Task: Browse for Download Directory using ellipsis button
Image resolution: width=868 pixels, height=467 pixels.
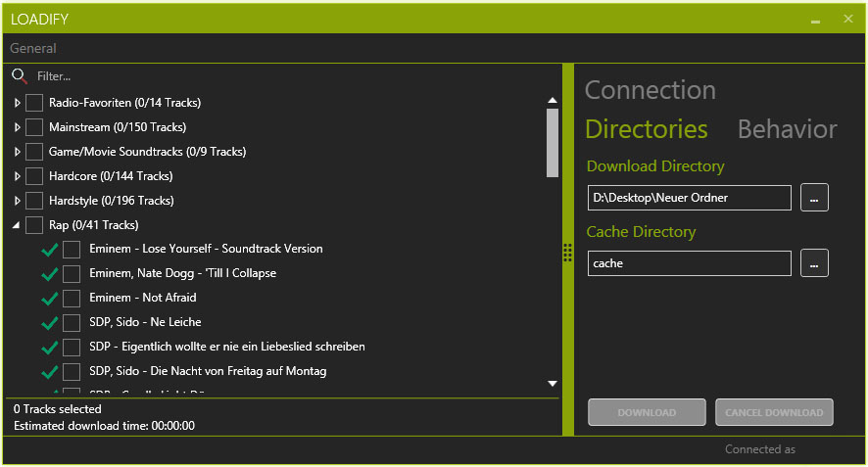Action: point(814,198)
